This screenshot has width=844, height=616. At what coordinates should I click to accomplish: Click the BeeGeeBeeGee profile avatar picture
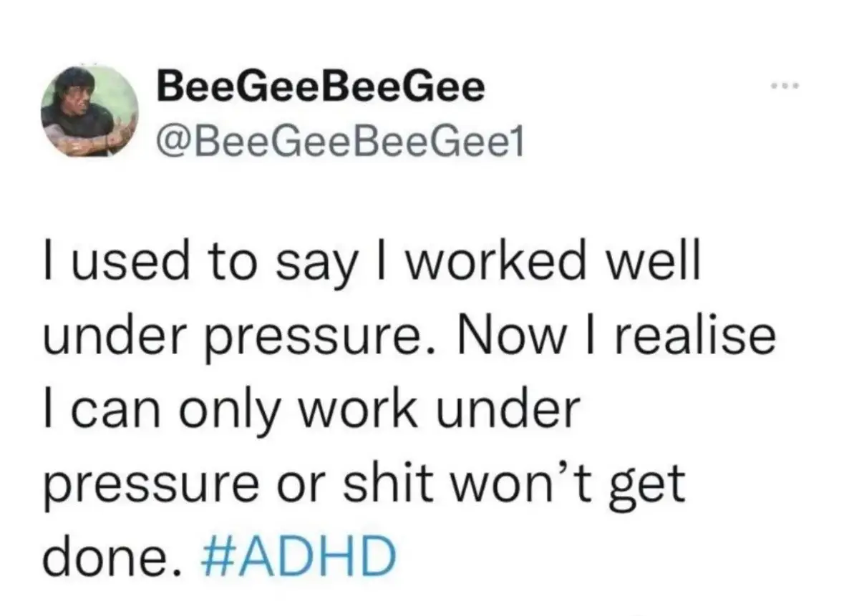(x=89, y=112)
